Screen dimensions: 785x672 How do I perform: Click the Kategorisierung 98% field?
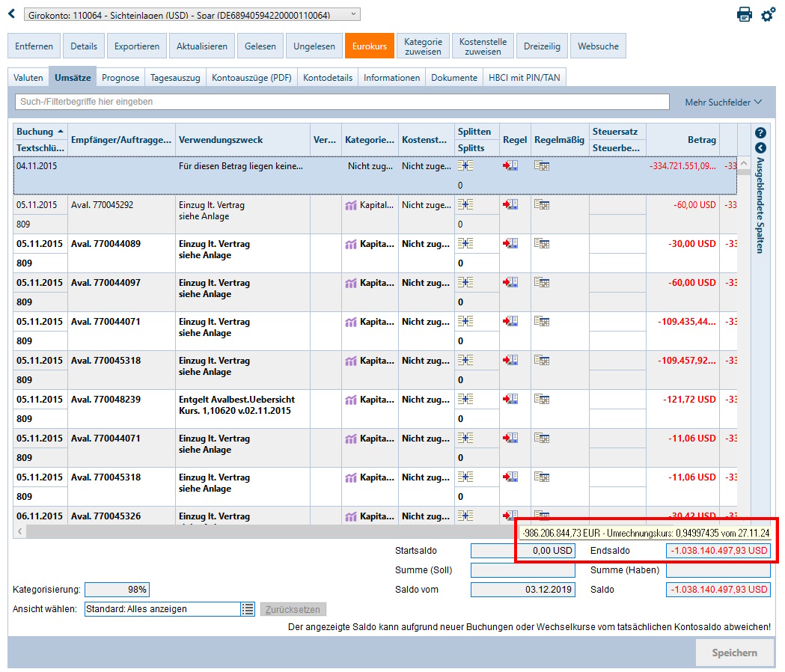pos(117,590)
